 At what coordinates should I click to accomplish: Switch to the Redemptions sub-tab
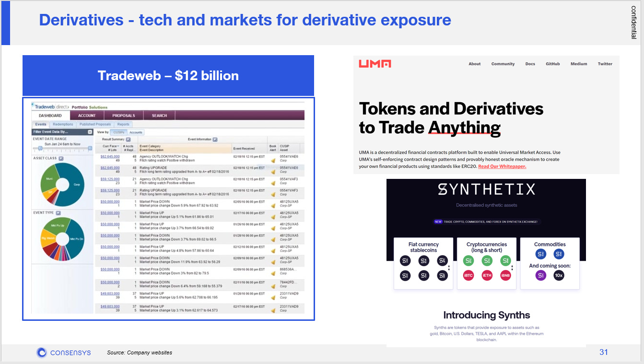63,124
